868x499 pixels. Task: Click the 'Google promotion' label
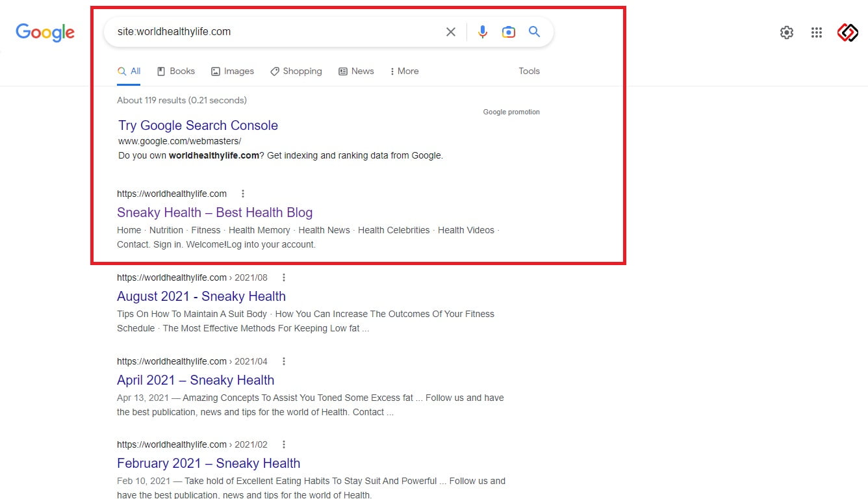(511, 112)
